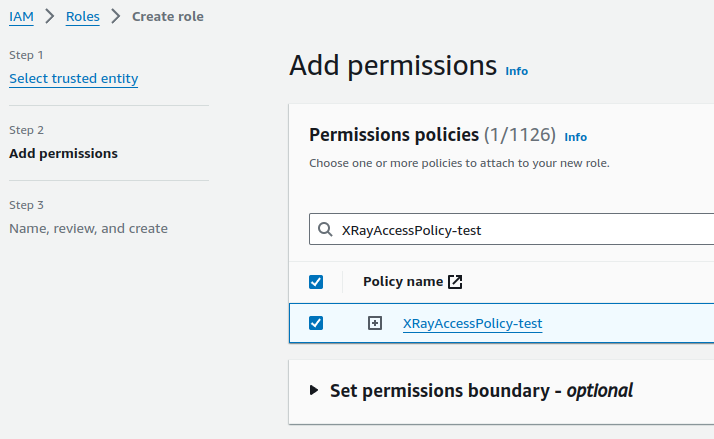
Task: Click Info link next to Add permissions
Action: click(x=516, y=71)
